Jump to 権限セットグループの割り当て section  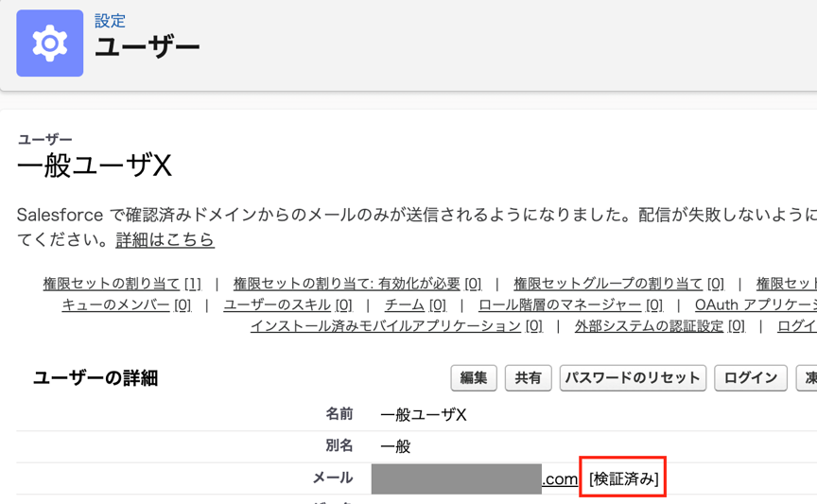click(x=618, y=284)
